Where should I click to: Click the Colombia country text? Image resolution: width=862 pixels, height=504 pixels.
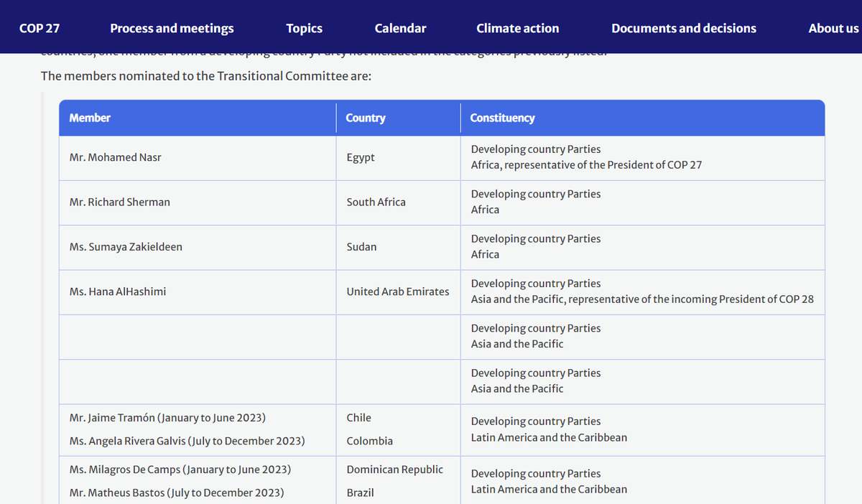370,441
